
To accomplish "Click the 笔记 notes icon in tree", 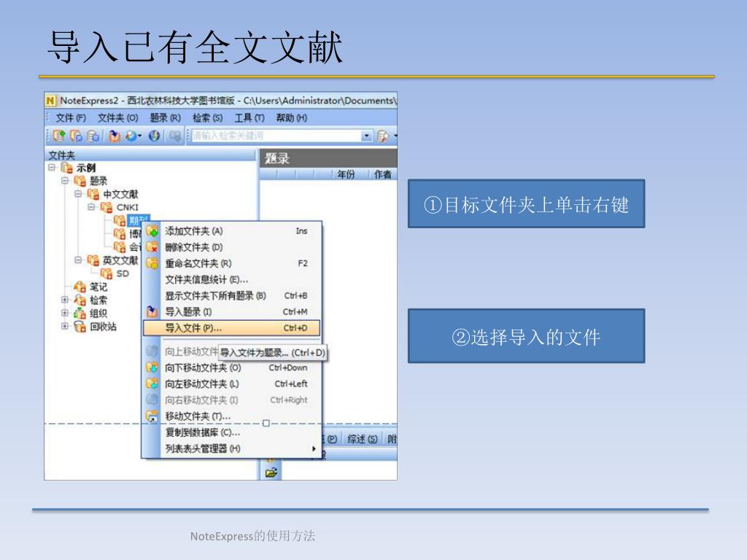I will pyautogui.click(x=80, y=287).
